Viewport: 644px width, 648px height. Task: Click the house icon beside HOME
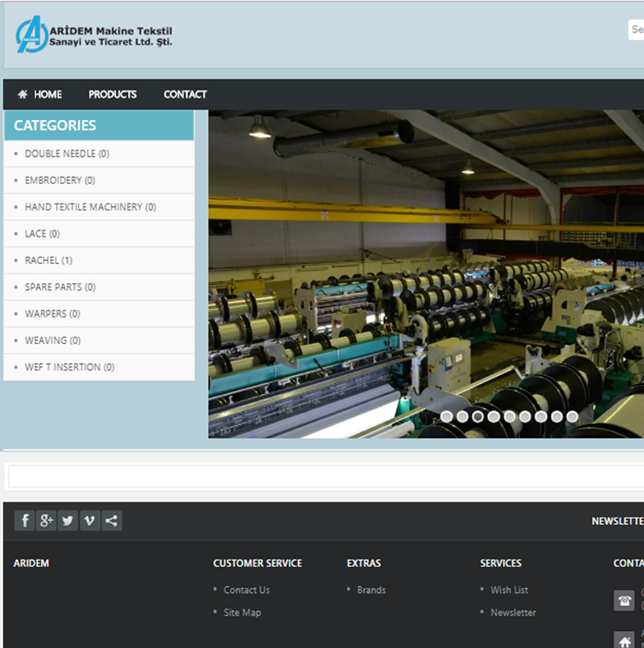(x=23, y=94)
